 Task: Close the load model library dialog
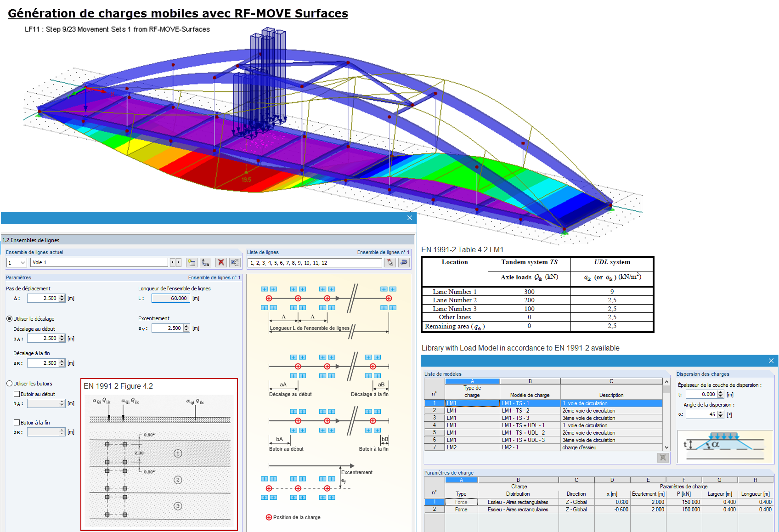(771, 361)
